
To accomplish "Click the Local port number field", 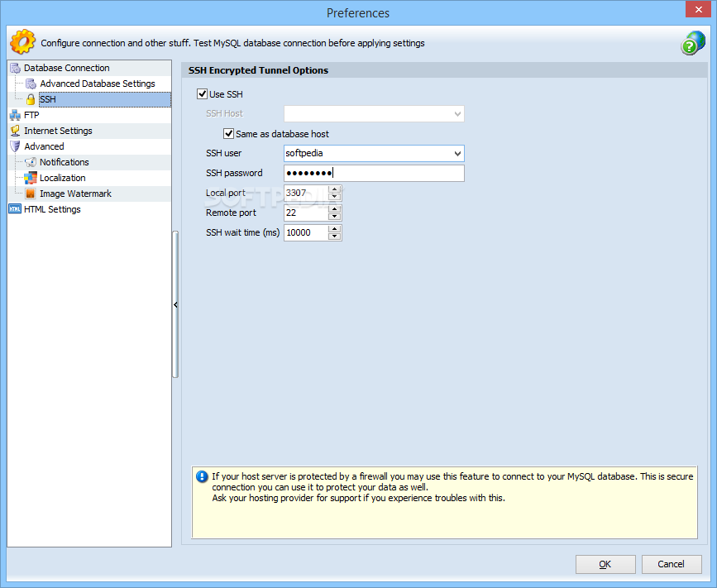I will [x=306, y=193].
